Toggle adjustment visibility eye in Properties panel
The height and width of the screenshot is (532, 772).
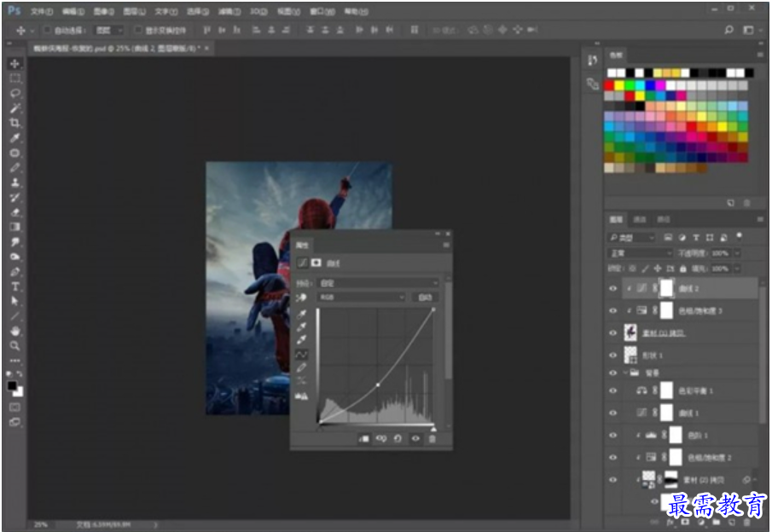point(415,438)
